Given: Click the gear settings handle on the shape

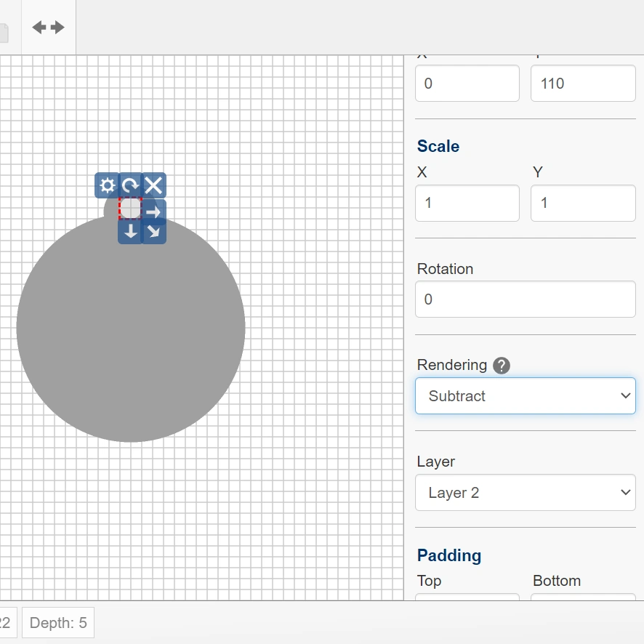Looking at the screenshot, I should pos(107,185).
